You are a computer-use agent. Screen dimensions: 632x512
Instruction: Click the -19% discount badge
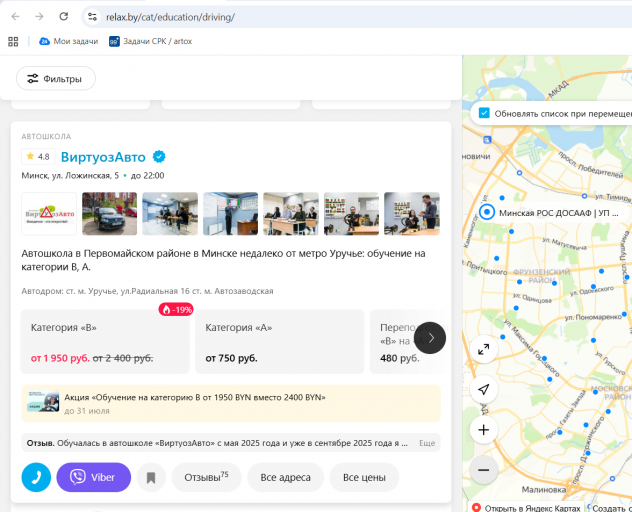[x=176, y=310]
